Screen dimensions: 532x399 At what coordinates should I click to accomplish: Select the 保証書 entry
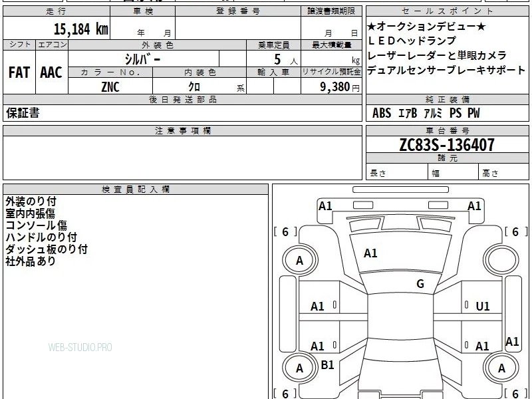23,113
